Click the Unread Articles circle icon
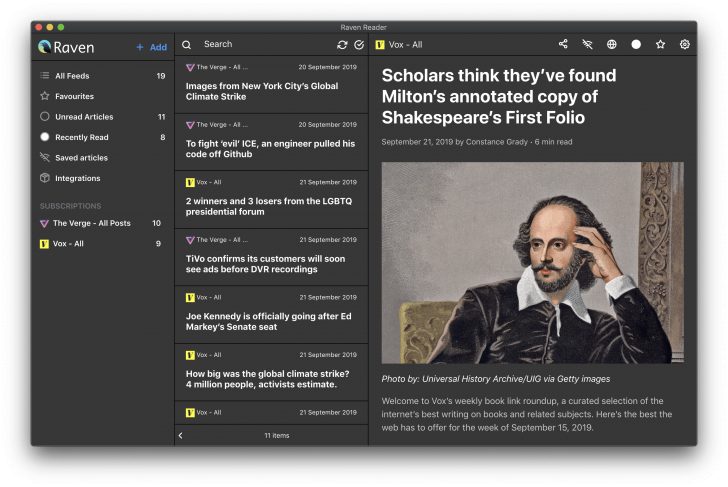This screenshot has height=487, width=728. (x=45, y=117)
